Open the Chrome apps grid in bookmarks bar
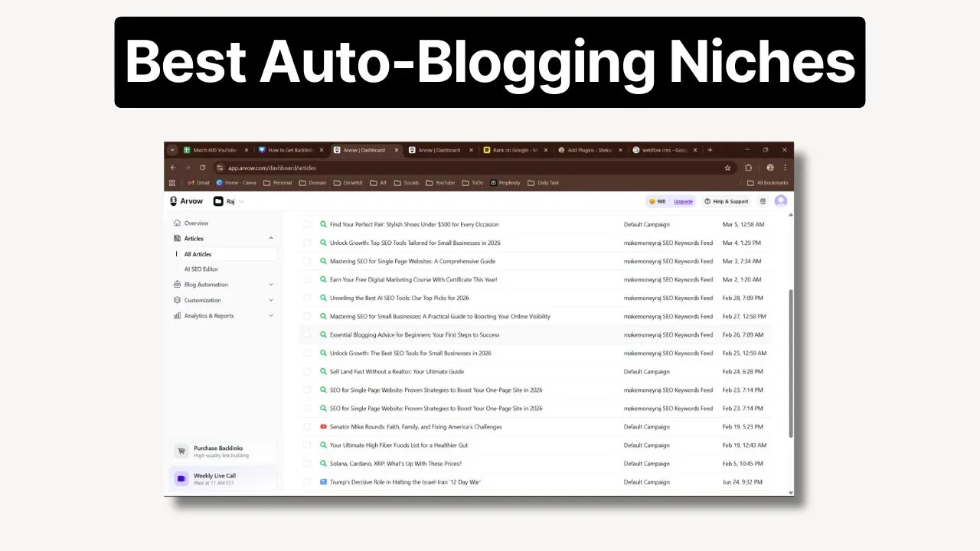This screenshot has width=980, height=551. 172,183
